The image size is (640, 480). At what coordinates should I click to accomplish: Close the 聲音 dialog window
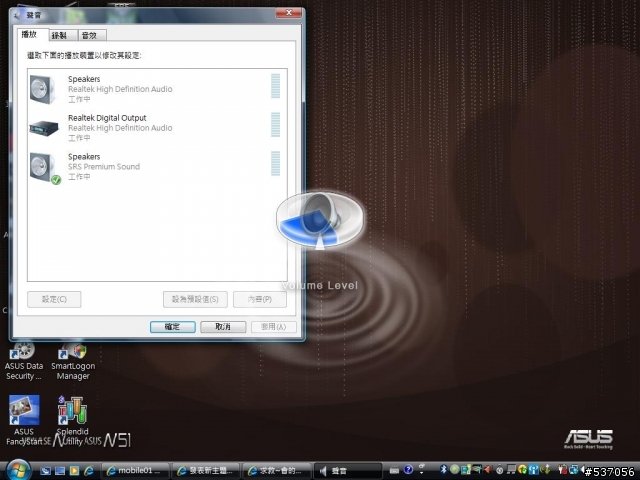(288, 13)
